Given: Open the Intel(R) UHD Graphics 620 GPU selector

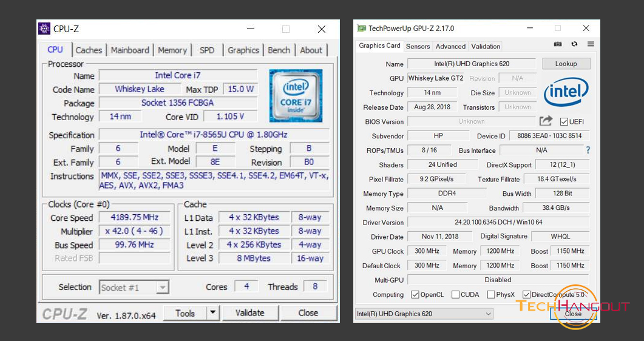Looking at the screenshot, I should coord(424,314).
